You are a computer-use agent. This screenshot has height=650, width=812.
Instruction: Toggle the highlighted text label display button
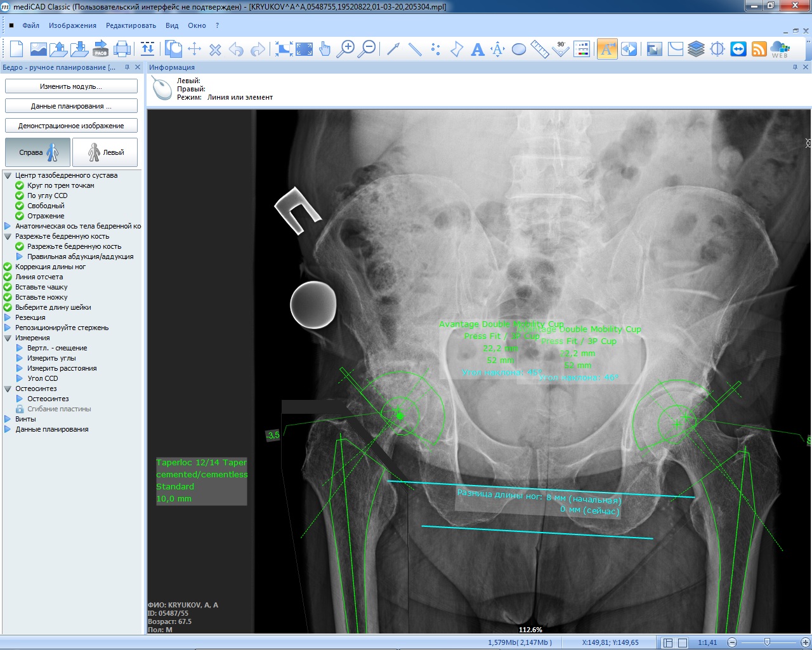(x=606, y=49)
